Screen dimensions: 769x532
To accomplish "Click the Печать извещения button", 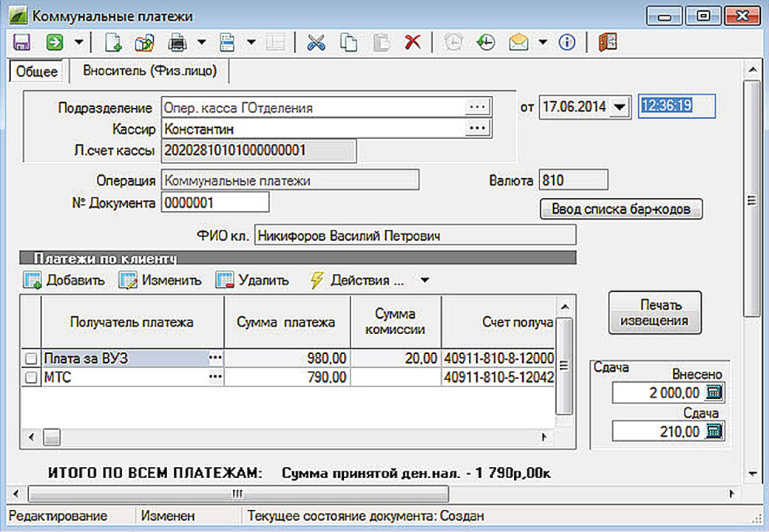I will (x=654, y=313).
